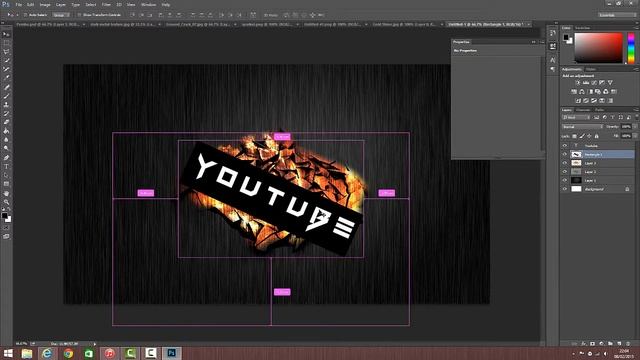Toggle Lock transparent pixels
Image resolution: width=640 pixels, height=360 pixels.
pos(574,136)
